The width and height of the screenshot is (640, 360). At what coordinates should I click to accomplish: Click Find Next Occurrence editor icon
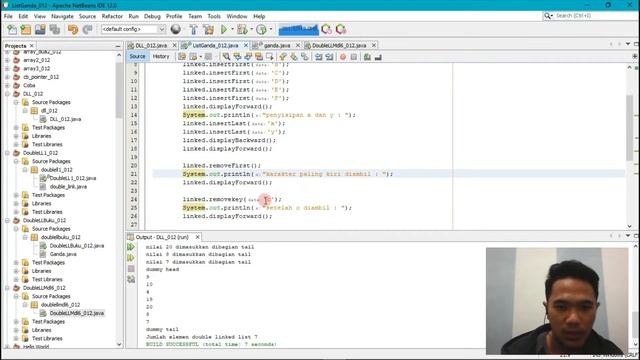click(248, 57)
